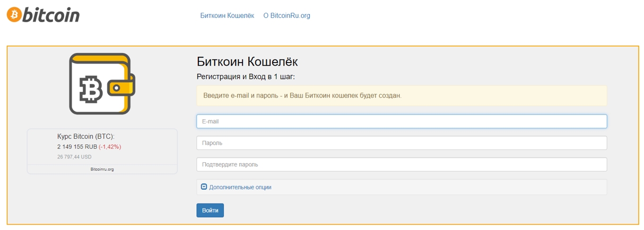Click the Регистрация и Вход в 1 шаг text
644x230 pixels.
(246, 77)
